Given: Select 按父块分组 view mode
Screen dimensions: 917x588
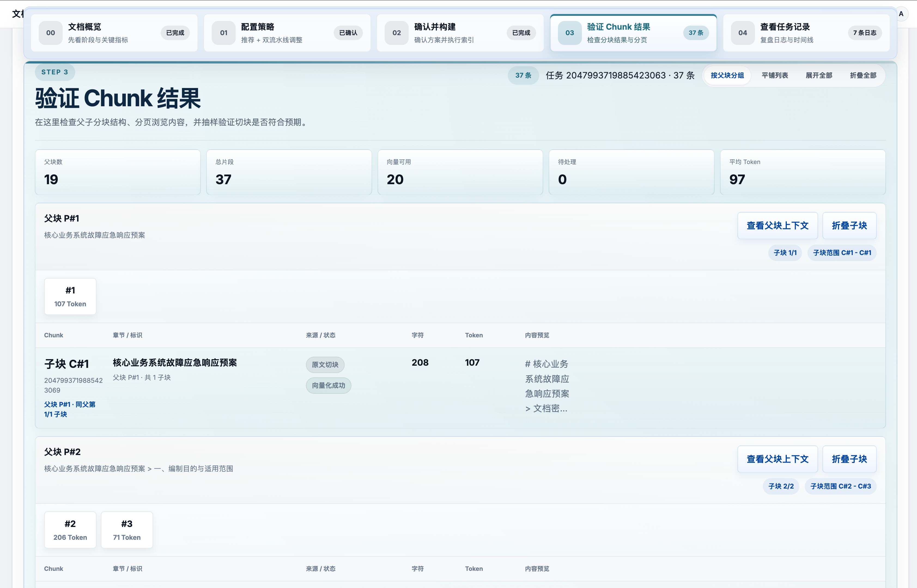Looking at the screenshot, I should (x=727, y=75).
